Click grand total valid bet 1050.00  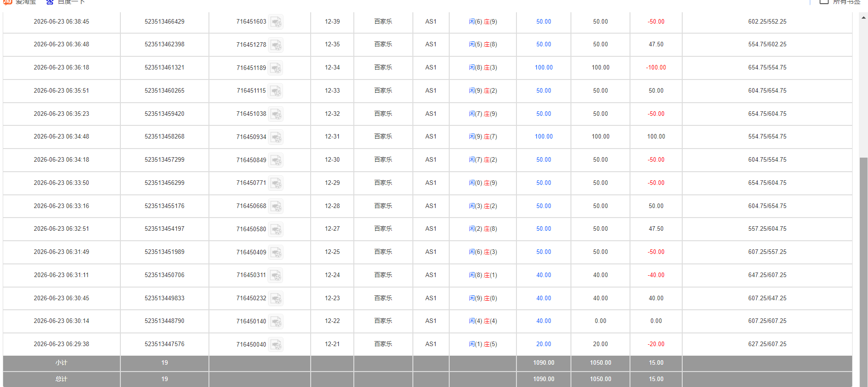600,379
